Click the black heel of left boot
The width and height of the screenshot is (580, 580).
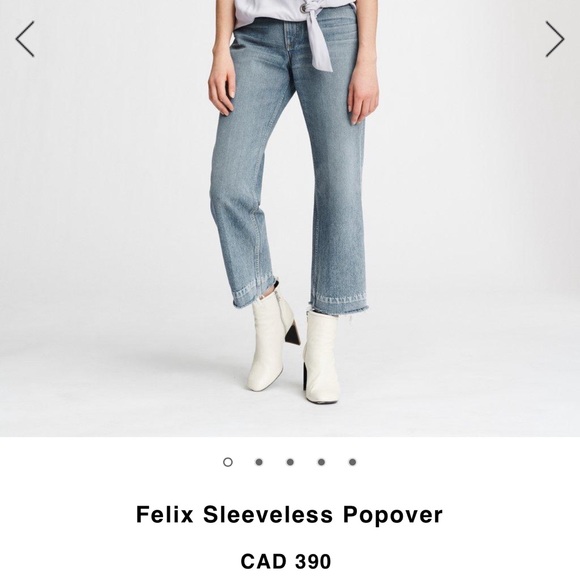click(292, 333)
